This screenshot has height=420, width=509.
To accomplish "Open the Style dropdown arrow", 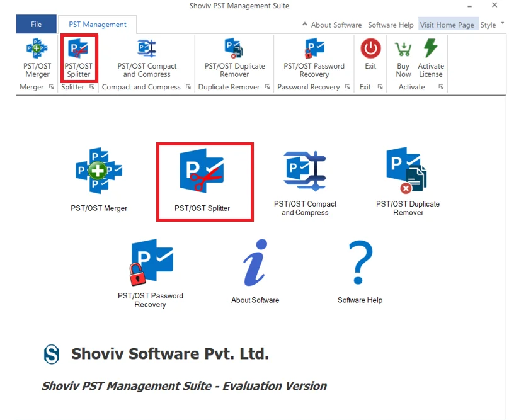I will 503,23.
